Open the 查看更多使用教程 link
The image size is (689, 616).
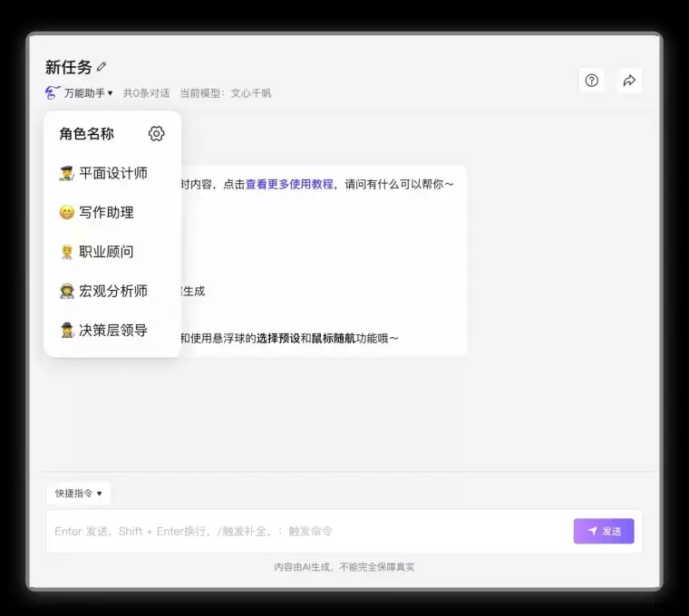[289, 184]
